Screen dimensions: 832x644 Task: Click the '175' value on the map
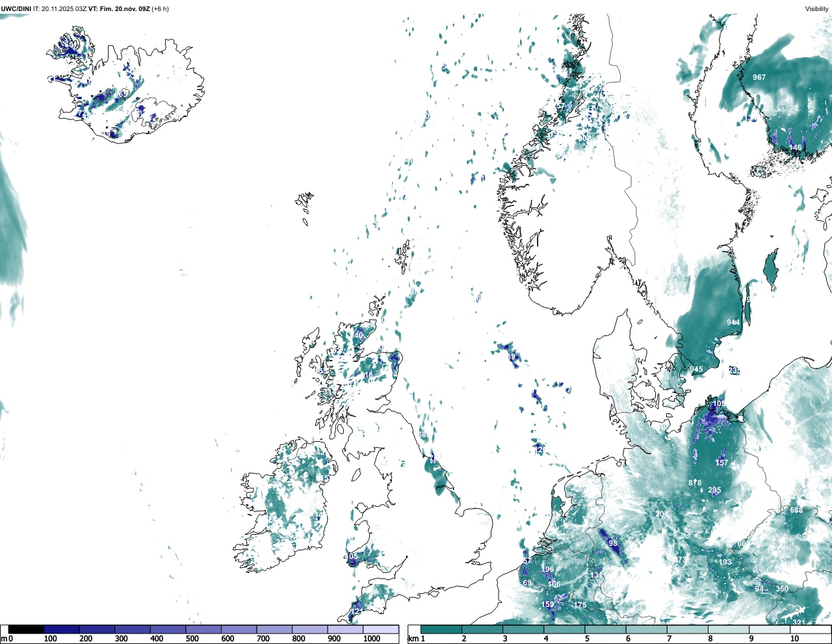click(580, 605)
